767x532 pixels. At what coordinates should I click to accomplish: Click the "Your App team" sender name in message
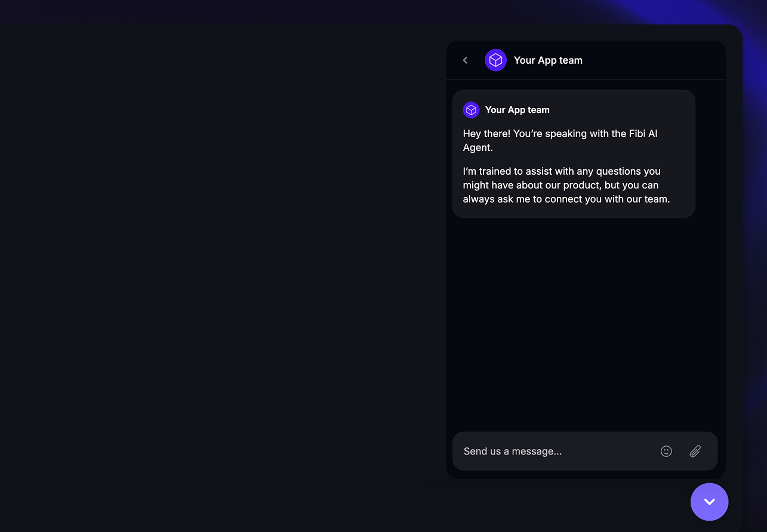point(517,110)
